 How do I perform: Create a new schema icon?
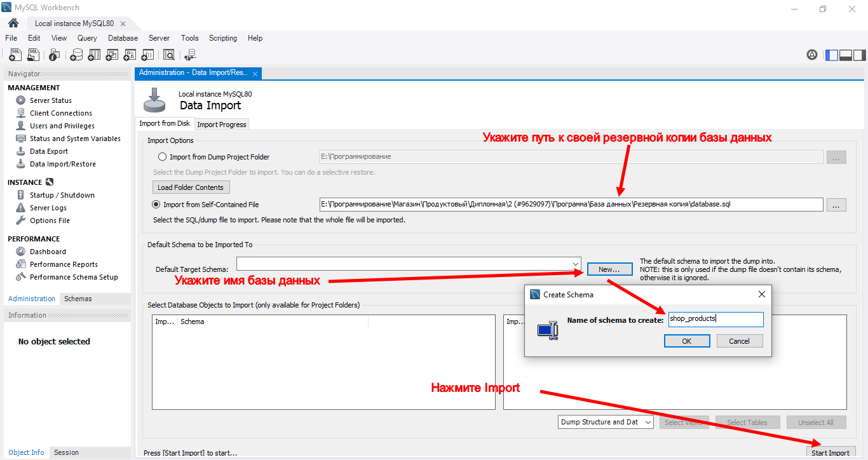pos(76,55)
